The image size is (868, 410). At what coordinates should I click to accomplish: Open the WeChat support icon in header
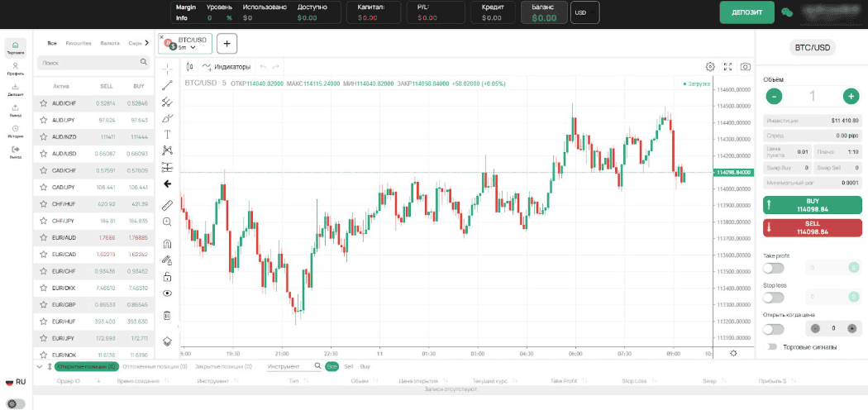pos(787,12)
